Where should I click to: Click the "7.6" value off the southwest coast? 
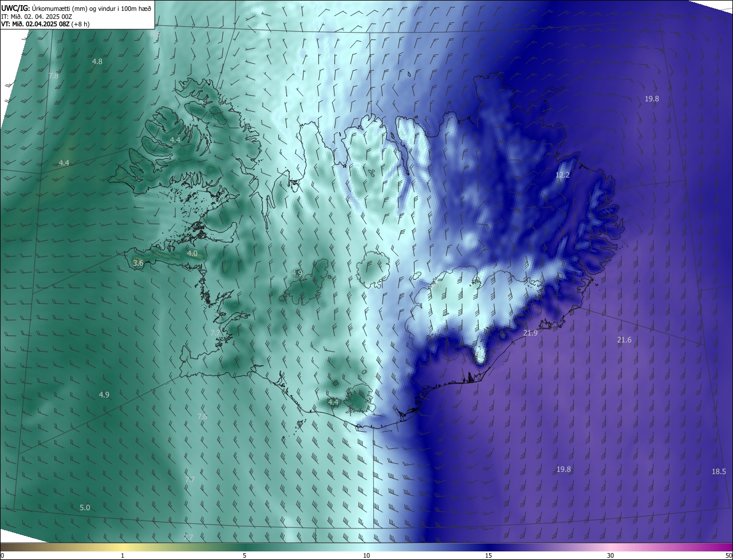pos(202,416)
